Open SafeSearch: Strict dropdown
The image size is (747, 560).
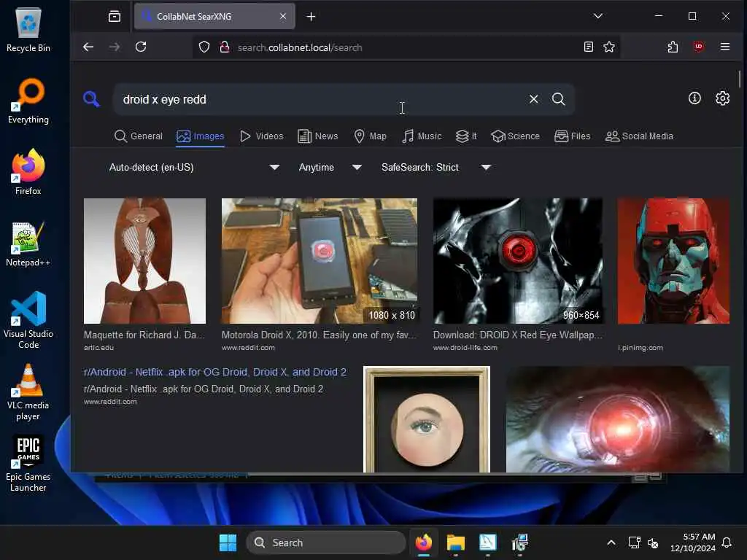435,167
